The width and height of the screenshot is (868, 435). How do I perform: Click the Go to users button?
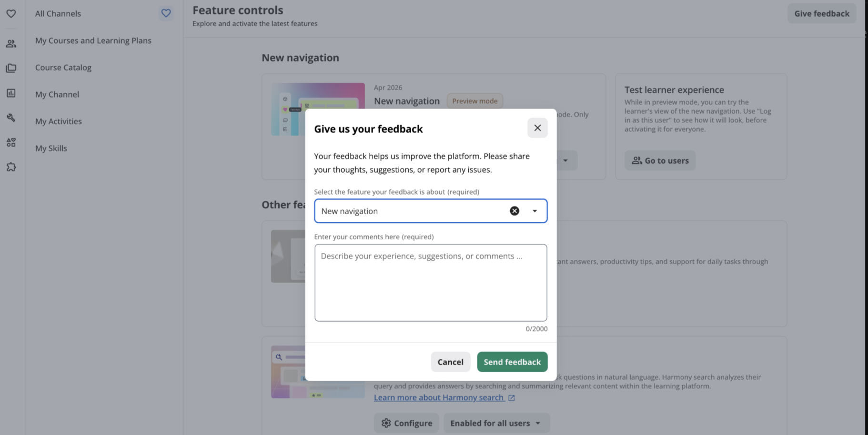[x=660, y=160]
